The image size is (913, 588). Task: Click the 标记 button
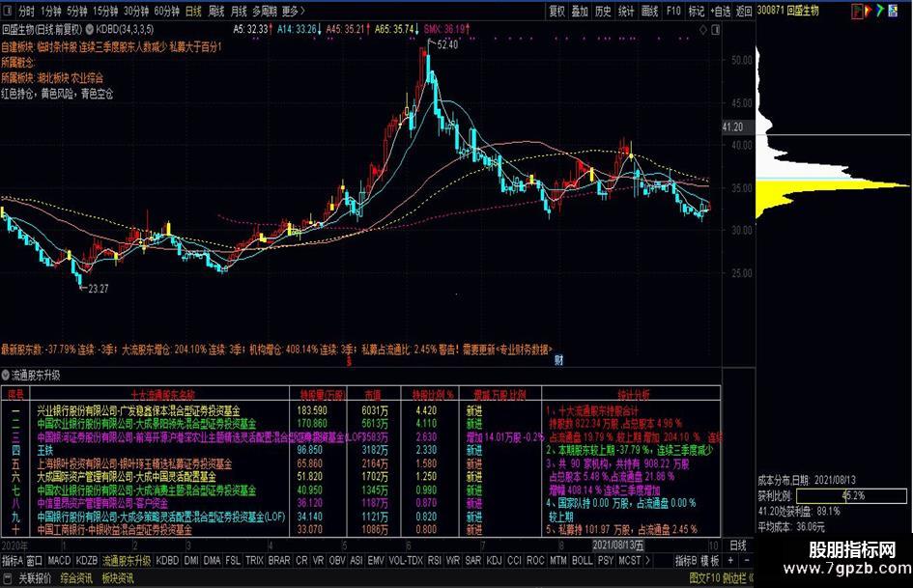[x=697, y=11]
